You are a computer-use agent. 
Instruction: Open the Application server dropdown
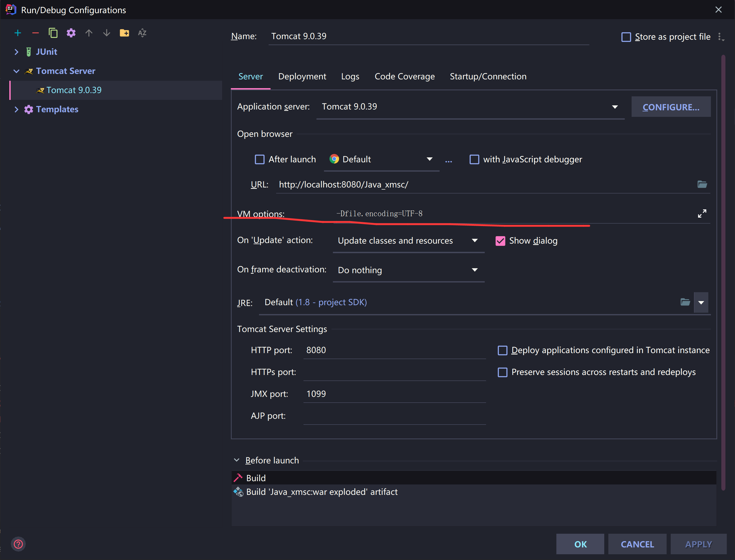(615, 107)
